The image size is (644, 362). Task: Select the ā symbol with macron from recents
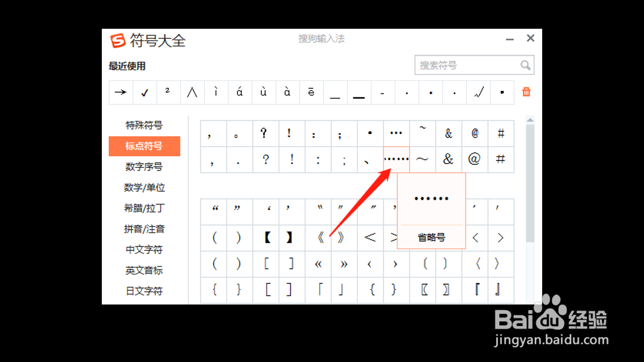pyautogui.click(x=311, y=92)
